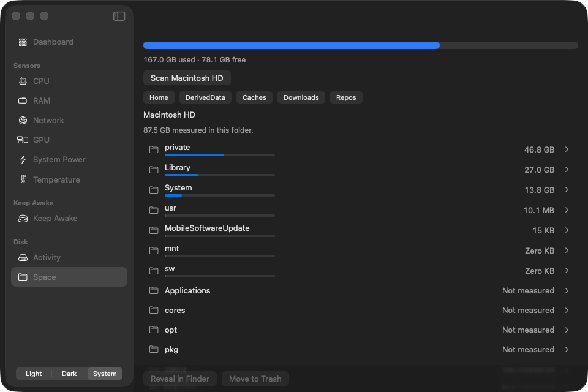Select the sw folder row name
This screenshot has height=392, width=588.
point(170,269)
